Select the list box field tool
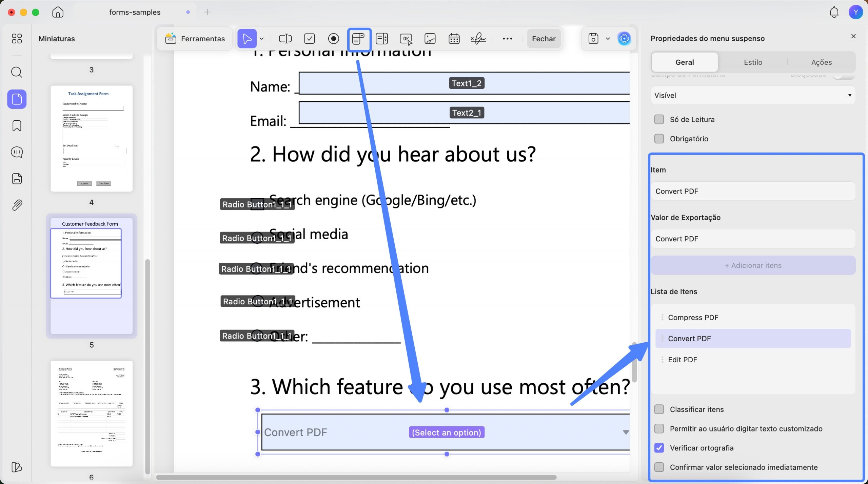 point(382,39)
